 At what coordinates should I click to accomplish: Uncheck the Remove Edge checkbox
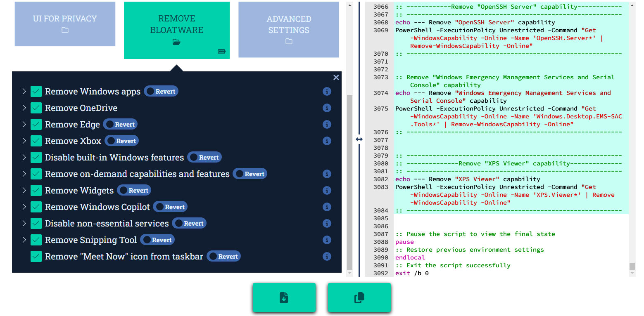pos(36,125)
